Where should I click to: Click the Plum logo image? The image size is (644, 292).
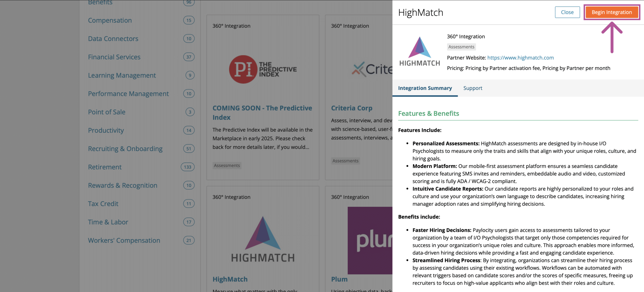(x=370, y=240)
